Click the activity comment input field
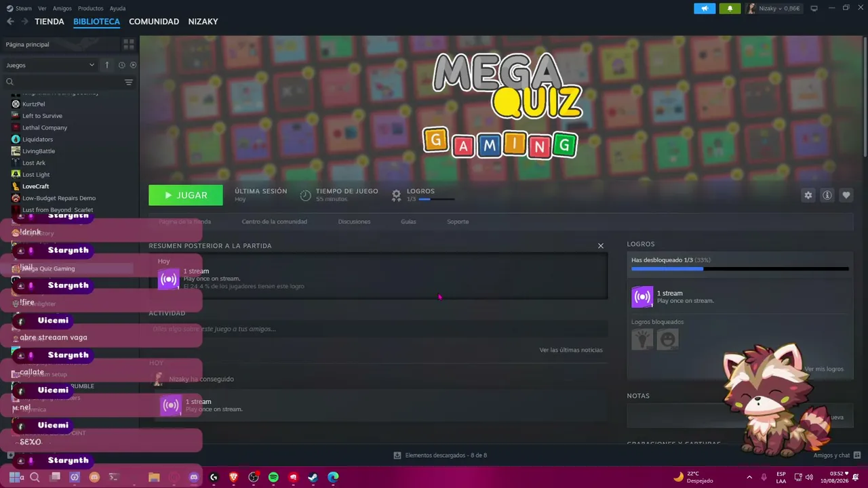868x488 pixels. (378, 329)
